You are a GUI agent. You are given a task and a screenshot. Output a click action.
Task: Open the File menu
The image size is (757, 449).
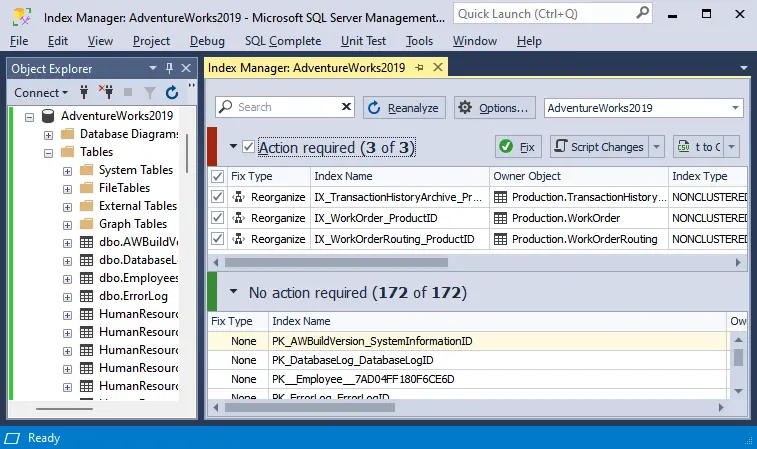(x=19, y=41)
